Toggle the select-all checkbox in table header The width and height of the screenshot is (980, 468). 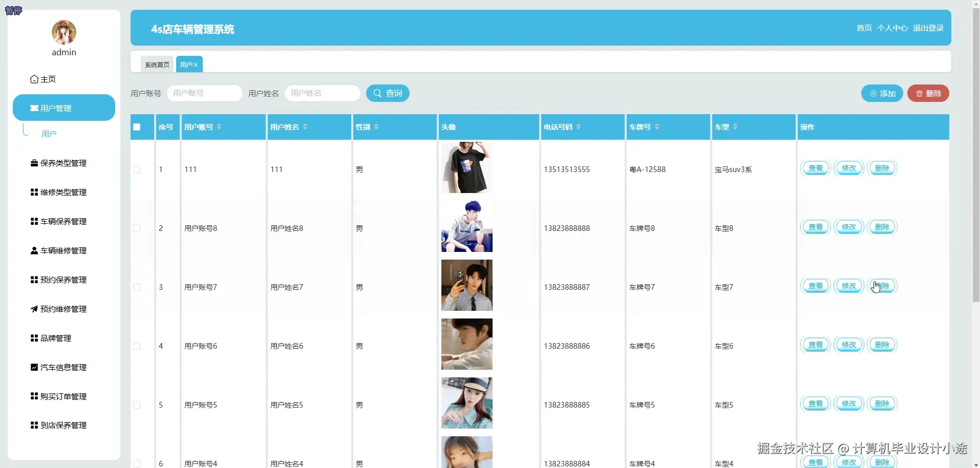tap(137, 127)
